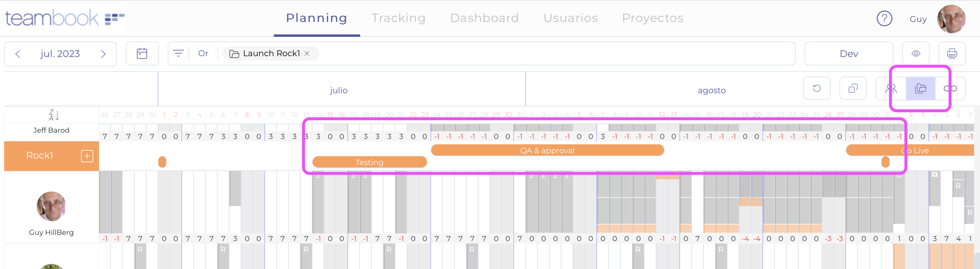The height and width of the screenshot is (269, 980).
Task: Open the Tracking tab
Action: click(398, 18)
